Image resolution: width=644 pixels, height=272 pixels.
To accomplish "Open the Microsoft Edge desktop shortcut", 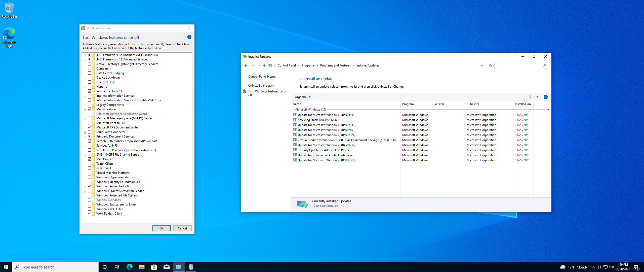I will pos(9,37).
